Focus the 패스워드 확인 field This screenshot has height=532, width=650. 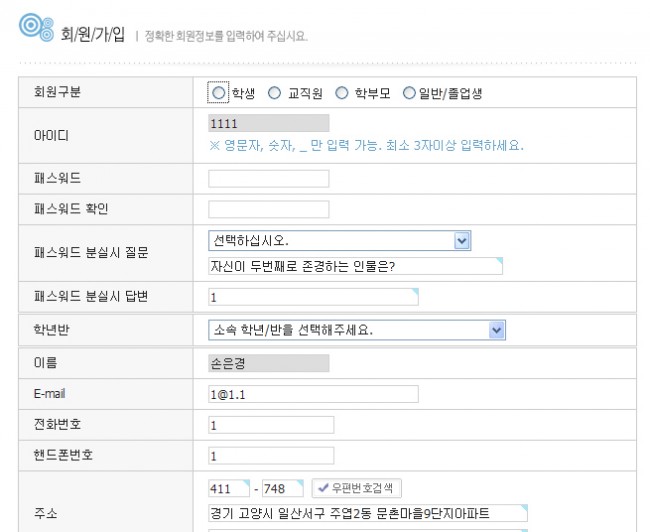pyautogui.click(x=268, y=209)
